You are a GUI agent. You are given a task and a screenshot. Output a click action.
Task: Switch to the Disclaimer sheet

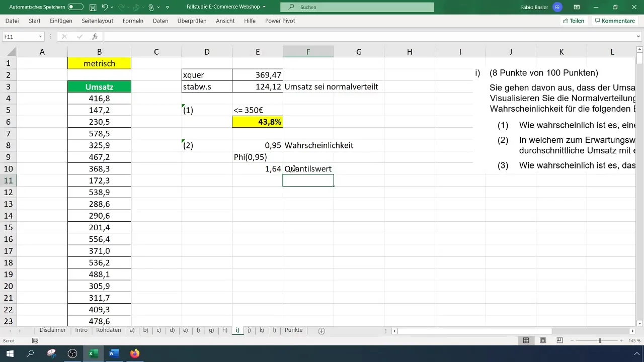(53, 330)
